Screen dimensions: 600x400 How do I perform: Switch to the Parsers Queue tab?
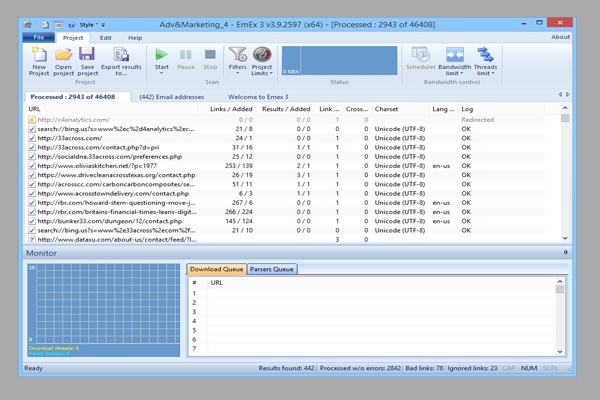coord(271,269)
